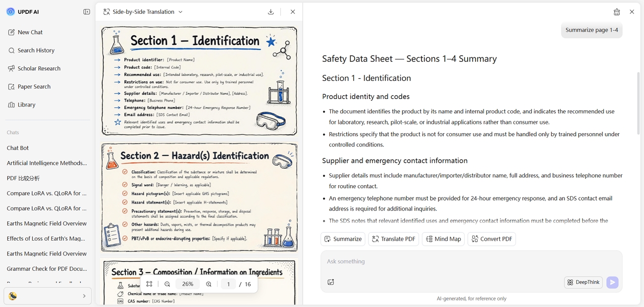This screenshot has width=644, height=307.
Task: Expand the user account chevron at bottom left
Action: [84, 296]
